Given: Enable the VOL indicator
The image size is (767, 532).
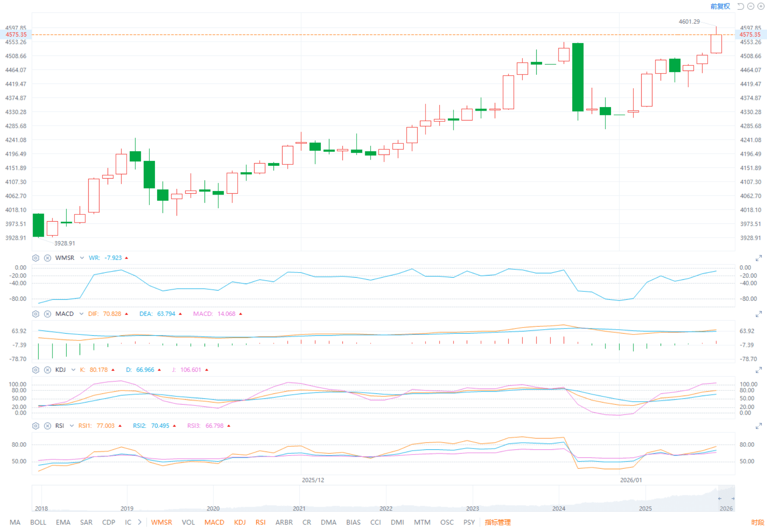Looking at the screenshot, I should pyautogui.click(x=188, y=522).
